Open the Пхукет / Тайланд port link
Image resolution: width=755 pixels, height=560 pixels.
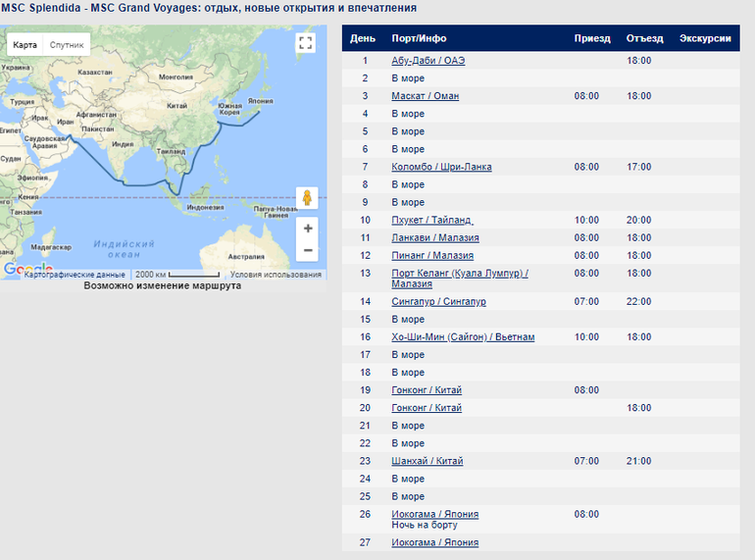click(x=431, y=220)
